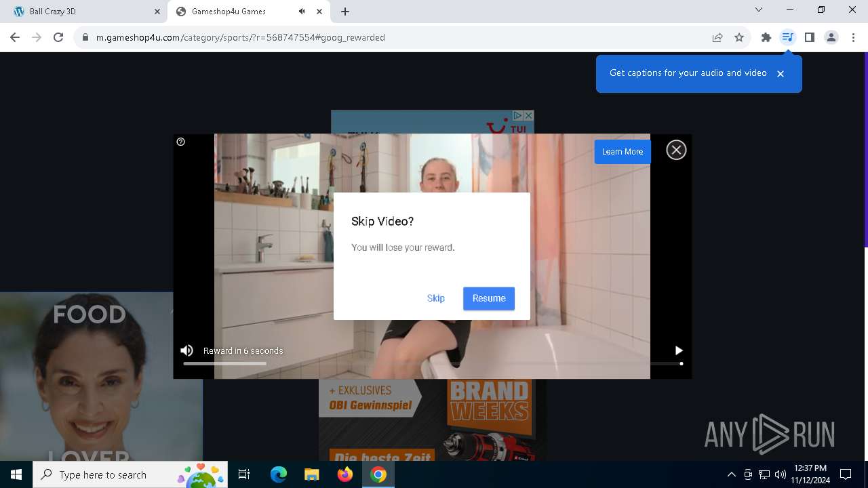
Task: Open the tab search dropdown
Action: [x=759, y=9]
